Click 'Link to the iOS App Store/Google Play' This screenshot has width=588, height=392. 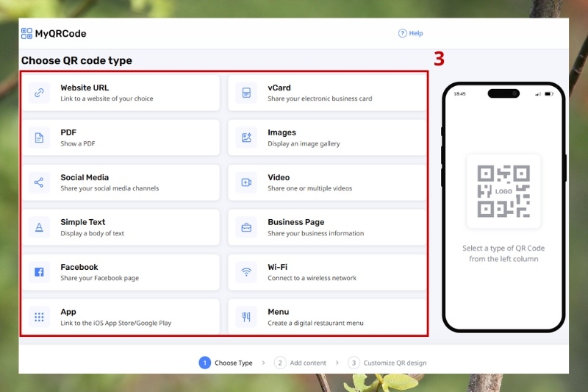point(116,323)
